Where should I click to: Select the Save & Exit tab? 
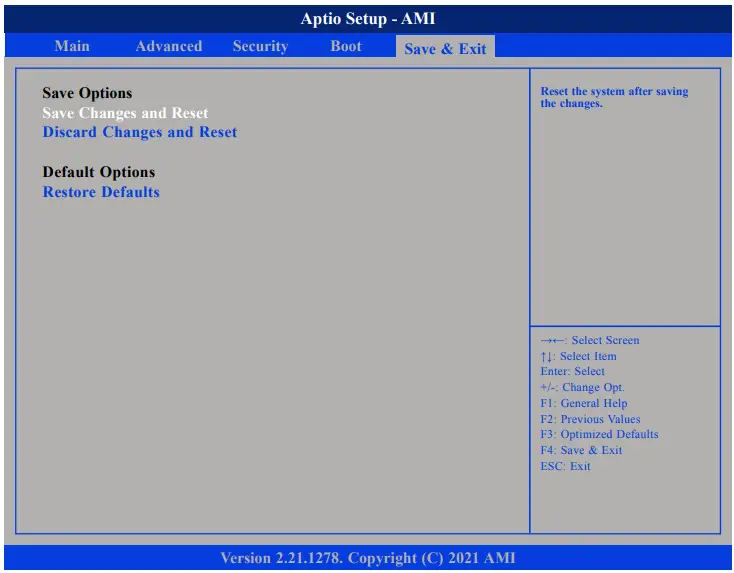tap(445, 48)
